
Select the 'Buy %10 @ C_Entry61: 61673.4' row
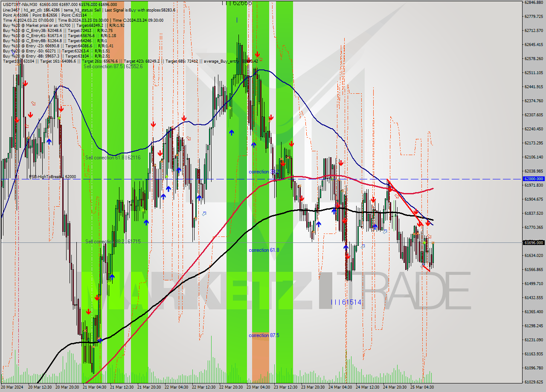pos(59,35)
